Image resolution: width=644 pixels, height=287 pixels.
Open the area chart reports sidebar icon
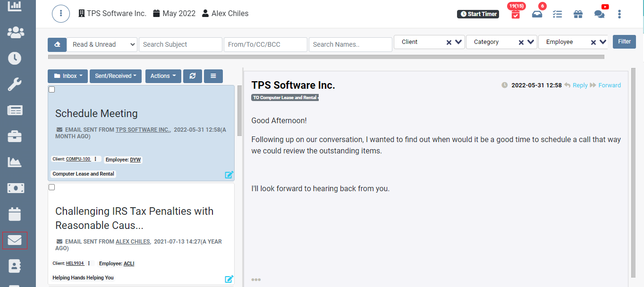click(x=15, y=162)
